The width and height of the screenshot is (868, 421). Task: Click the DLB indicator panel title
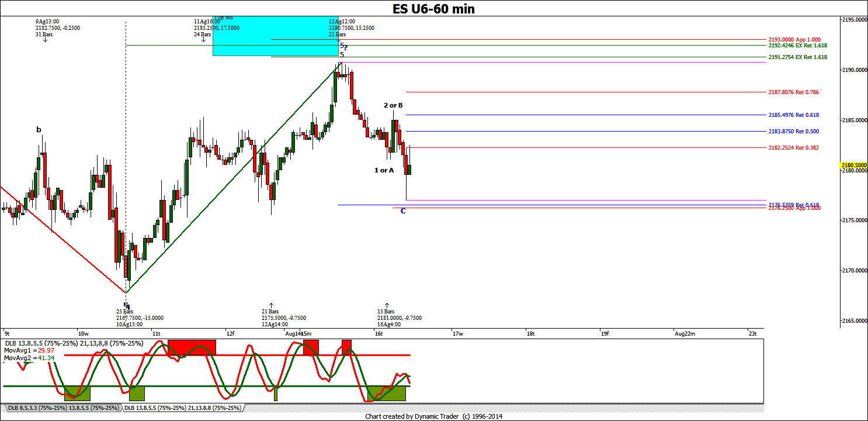click(x=75, y=343)
